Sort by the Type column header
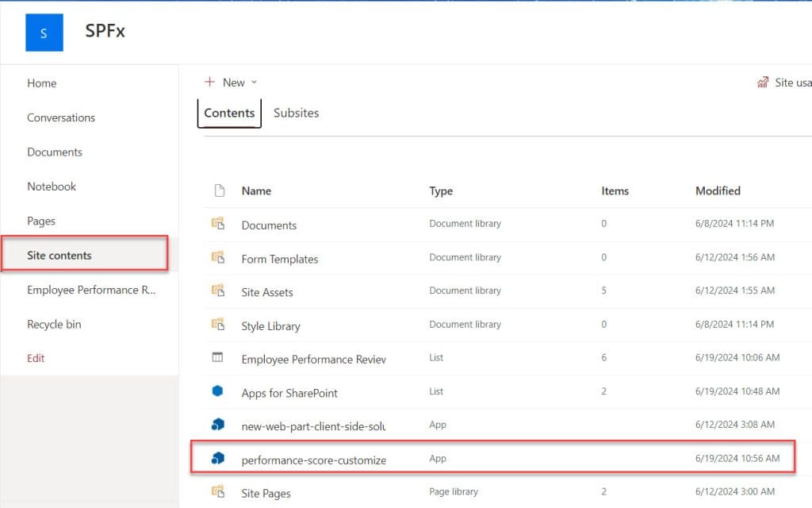 tap(441, 190)
